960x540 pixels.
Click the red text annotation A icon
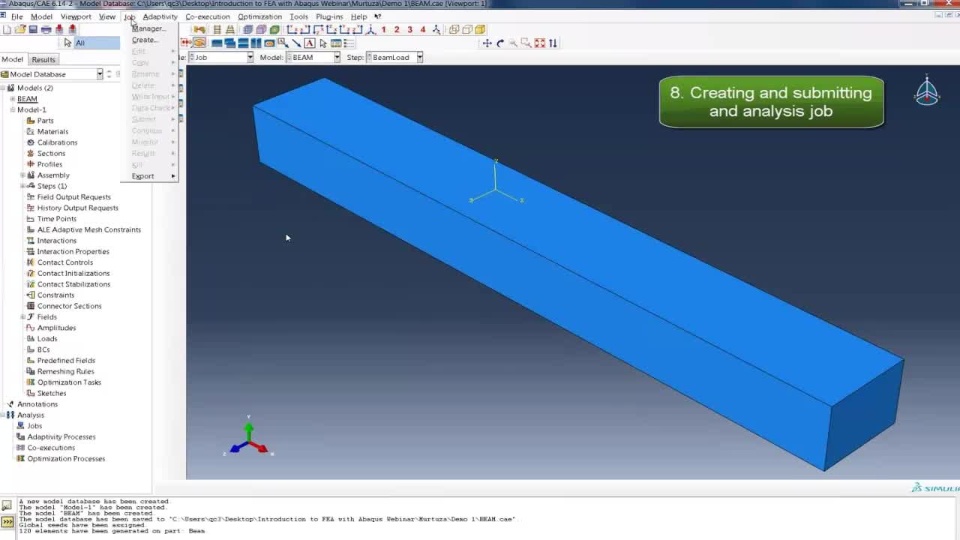pos(309,43)
